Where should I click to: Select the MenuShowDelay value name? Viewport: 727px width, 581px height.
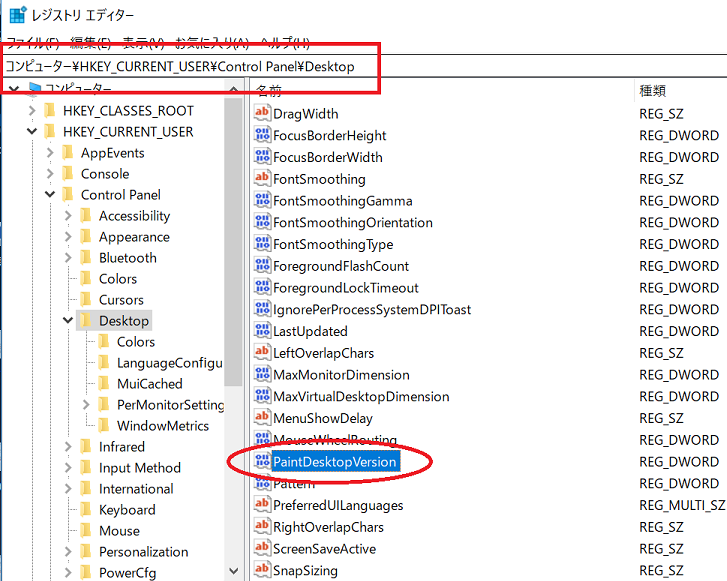click(x=323, y=418)
